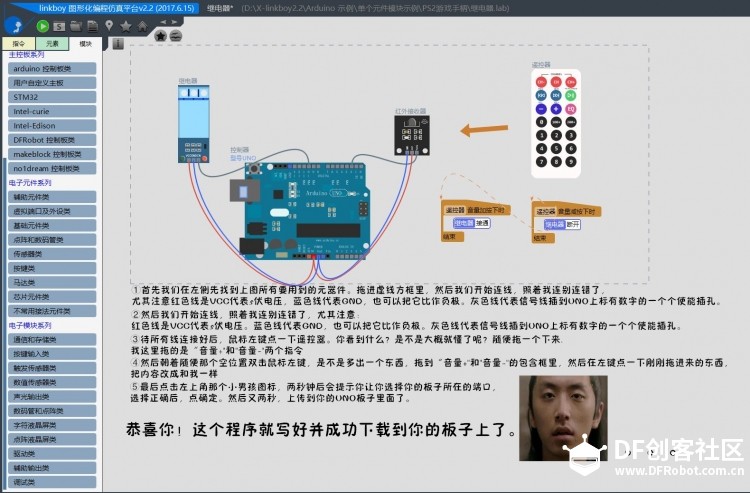Open the 点阵液晶屏类 category
This screenshot has height=493, width=750.
tap(52, 439)
